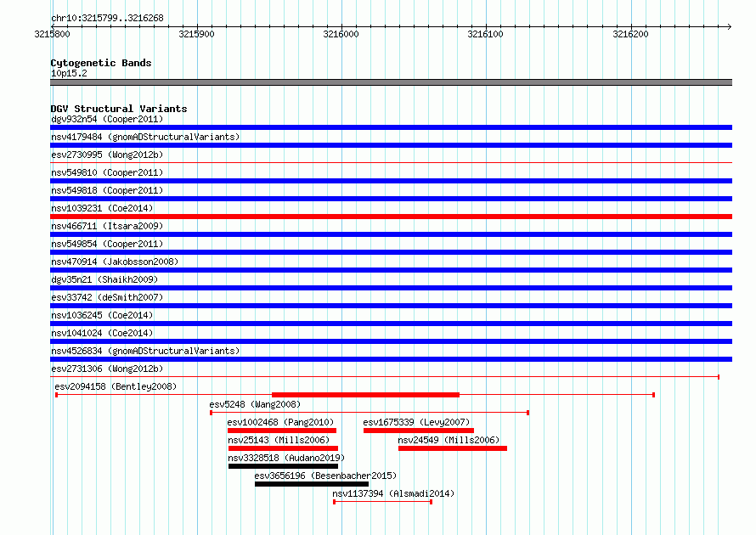Image resolution: width=756 pixels, height=535 pixels.
Task: Click the nsv1036245 (Coe2014) label
Action: (102, 315)
